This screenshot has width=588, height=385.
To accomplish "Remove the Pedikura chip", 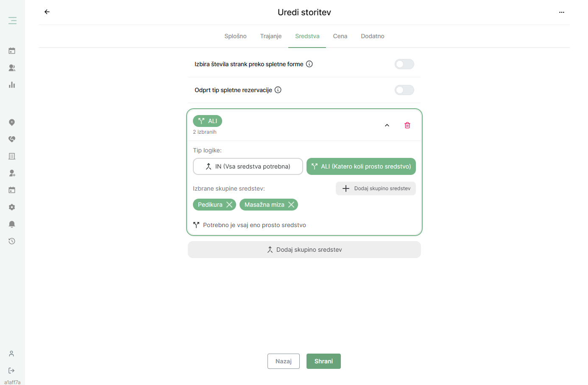I will (x=229, y=205).
